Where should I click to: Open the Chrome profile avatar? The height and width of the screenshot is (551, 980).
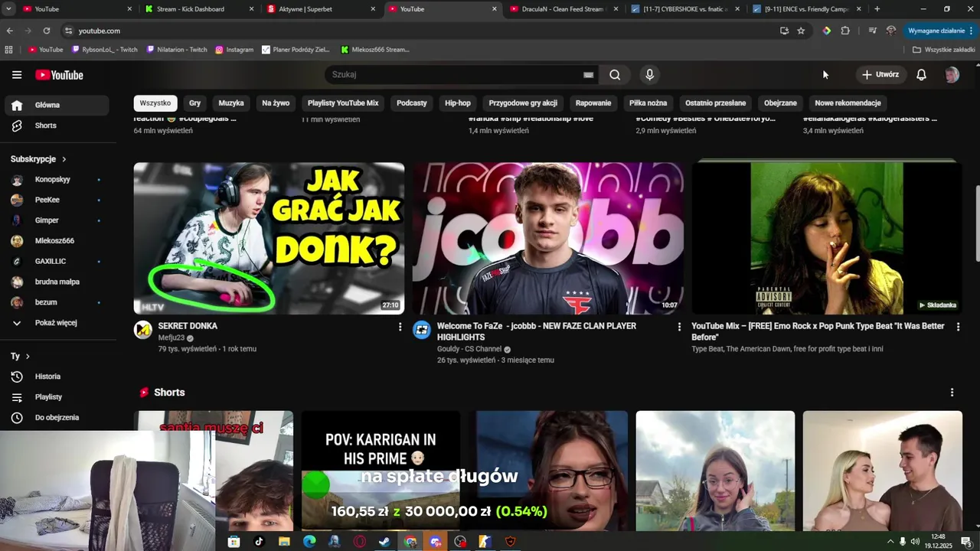tap(891, 31)
